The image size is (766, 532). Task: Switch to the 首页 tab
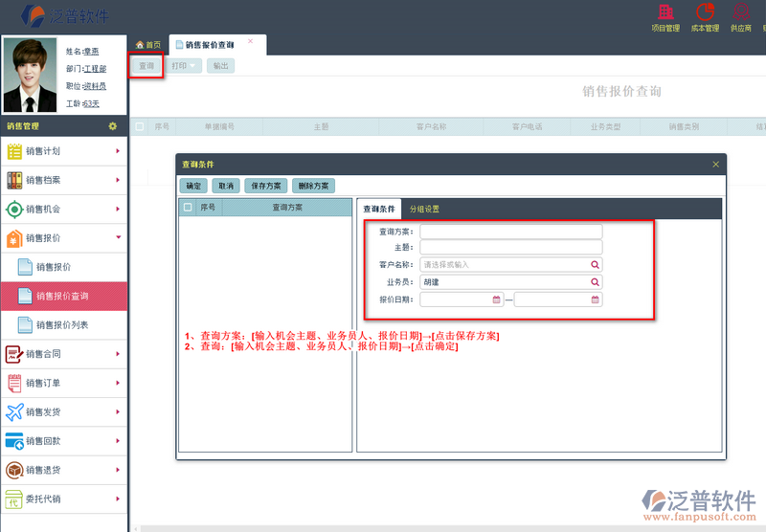[x=148, y=45]
